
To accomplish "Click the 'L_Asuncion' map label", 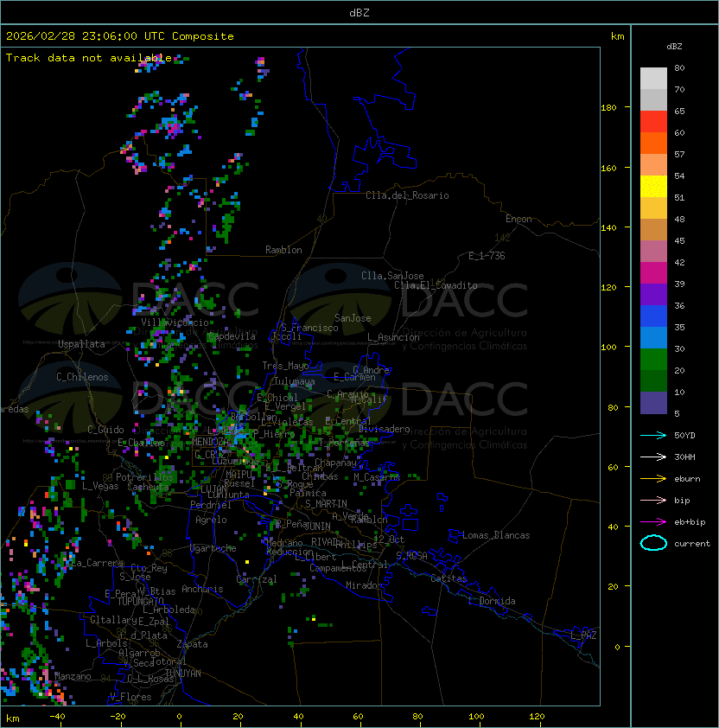I will (393, 337).
